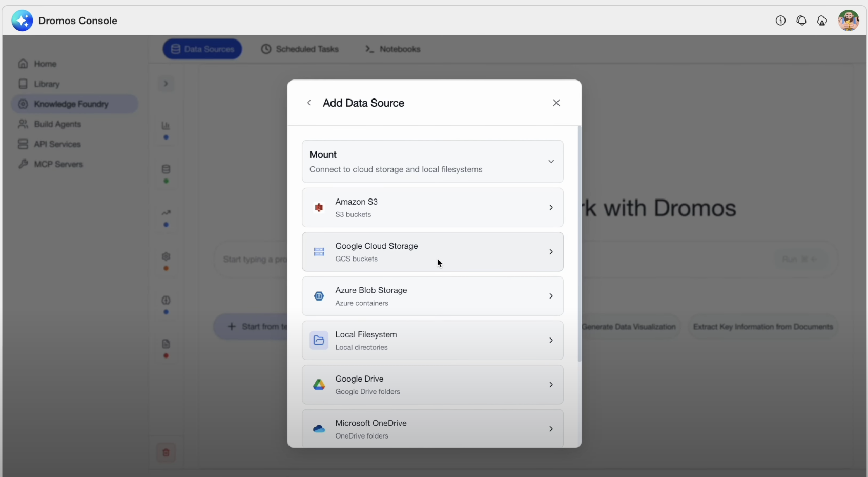Click the Microsoft OneDrive cloud icon
This screenshot has height=477, width=868.
[x=319, y=429]
